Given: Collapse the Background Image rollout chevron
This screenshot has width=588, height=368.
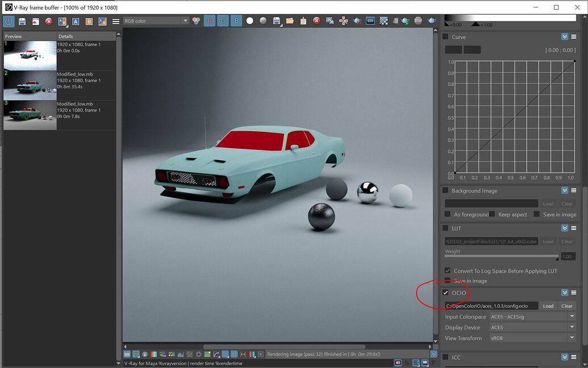Looking at the screenshot, I should pyautogui.click(x=565, y=190).
